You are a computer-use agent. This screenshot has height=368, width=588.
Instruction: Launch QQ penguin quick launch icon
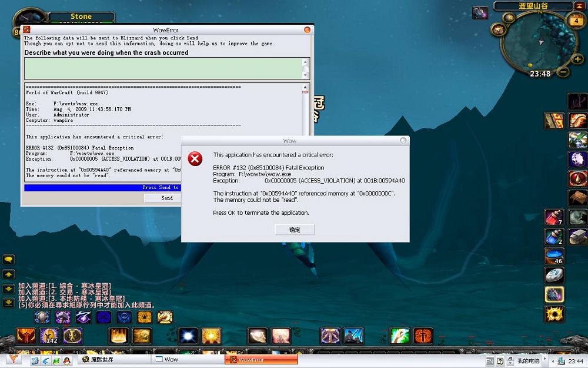click(67, 361)
